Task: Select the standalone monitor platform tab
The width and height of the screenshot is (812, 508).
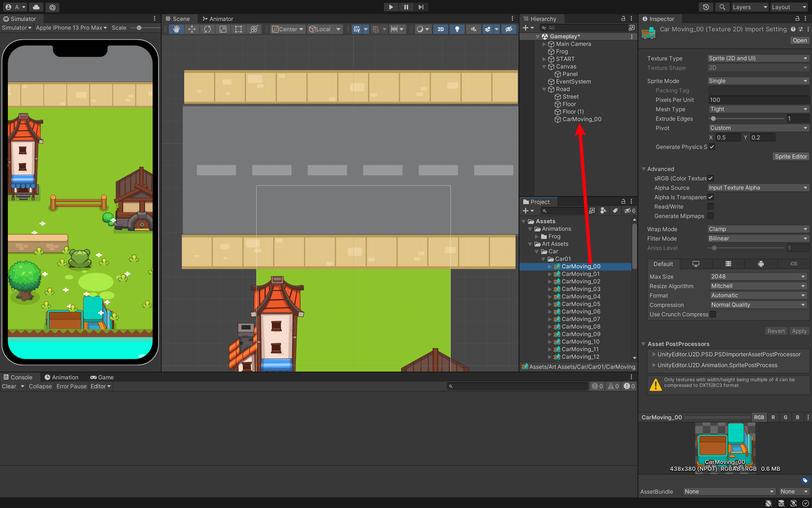Action: (x=696, y=264)
